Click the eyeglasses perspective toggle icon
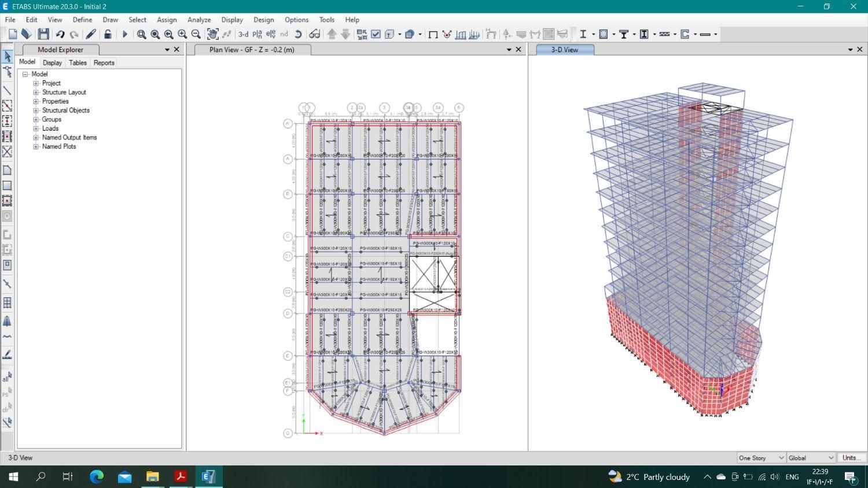868x488 pixels. coord(314,35)
